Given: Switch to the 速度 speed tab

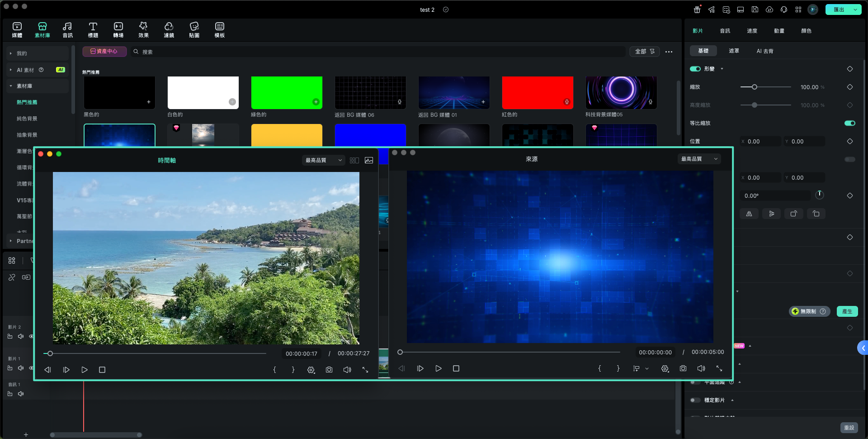Looking at the screenshot, I should coord(752,31).
